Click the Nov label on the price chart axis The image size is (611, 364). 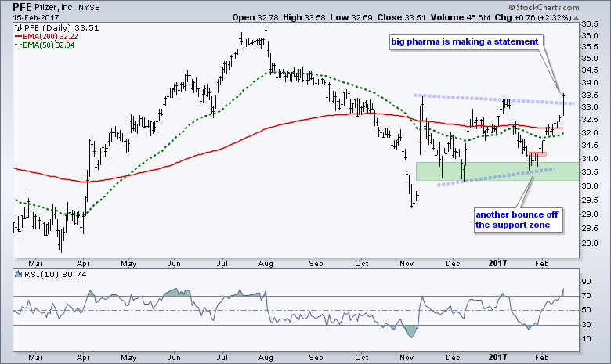tap(407, 264)
